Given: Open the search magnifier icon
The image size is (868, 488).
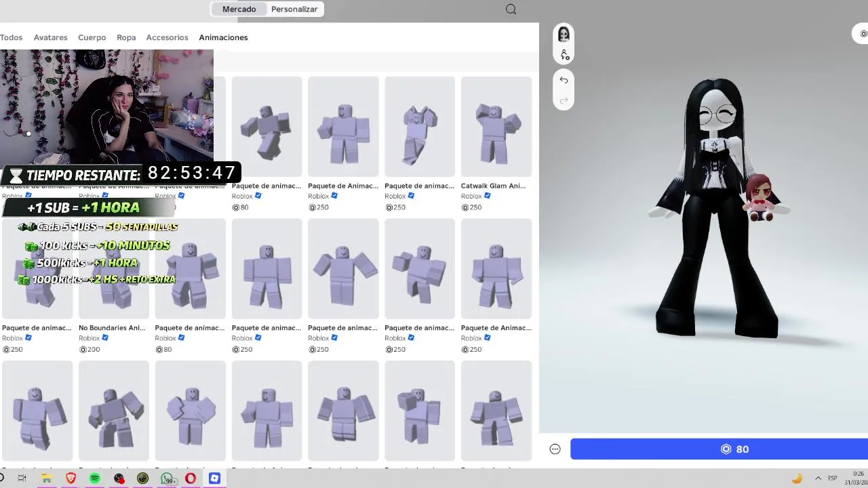Looking at the screenshot, I should 511,9.
